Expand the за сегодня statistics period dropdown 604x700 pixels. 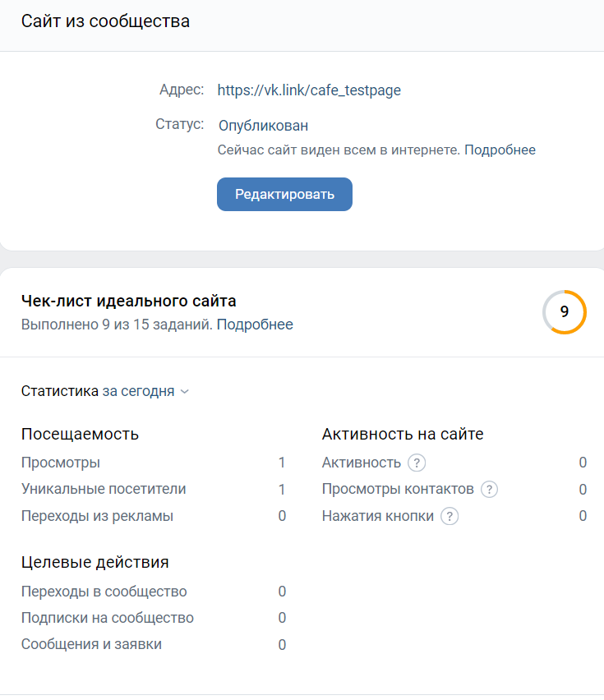click(x=145, y=392)
